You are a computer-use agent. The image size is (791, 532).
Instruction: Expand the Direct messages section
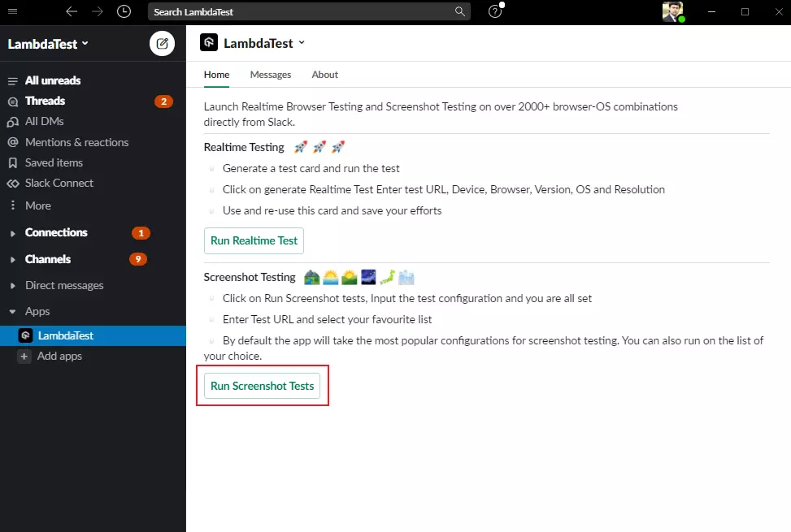pyautogui.click(x=63, y=285)
